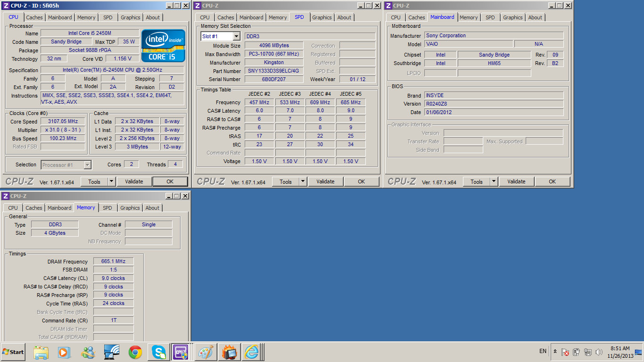Click the monitor-with-wireless-waves taskbar icon
The width and height of the screenshot is (644, 362).
tap(112, 352)
